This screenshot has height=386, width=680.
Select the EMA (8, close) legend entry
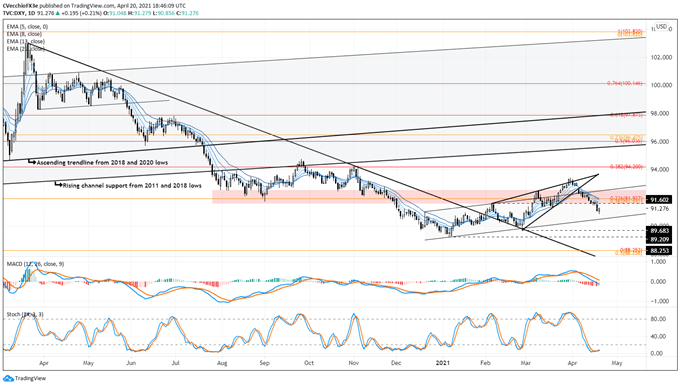pos(24,34)
